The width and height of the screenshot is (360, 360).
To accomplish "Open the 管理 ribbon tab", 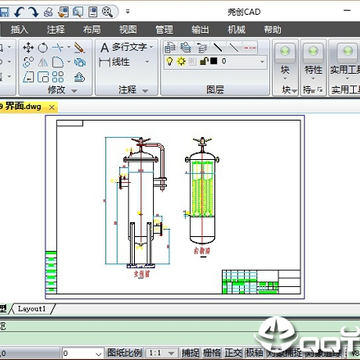I will click(x=164, y=30).
